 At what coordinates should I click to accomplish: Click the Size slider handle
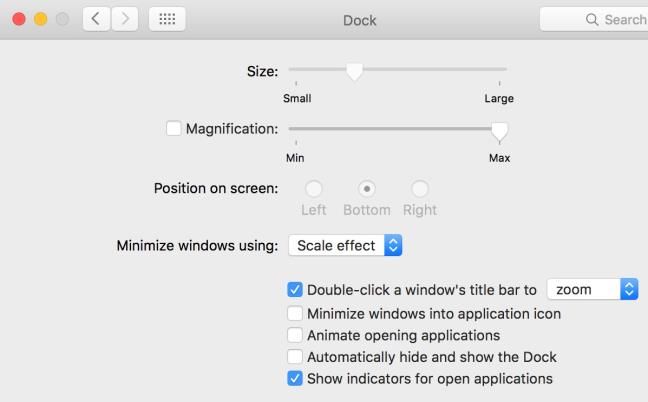pyautogui.click(x=354, y=72)
